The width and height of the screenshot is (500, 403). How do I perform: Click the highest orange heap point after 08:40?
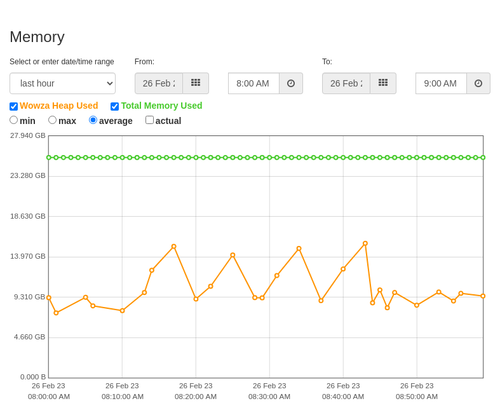[x=365, y=244]
